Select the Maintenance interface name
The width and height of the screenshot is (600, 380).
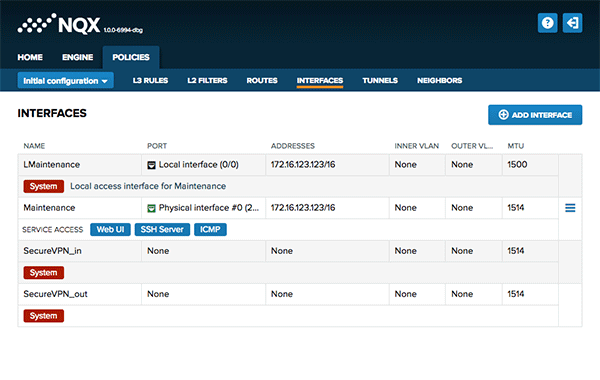49,208
